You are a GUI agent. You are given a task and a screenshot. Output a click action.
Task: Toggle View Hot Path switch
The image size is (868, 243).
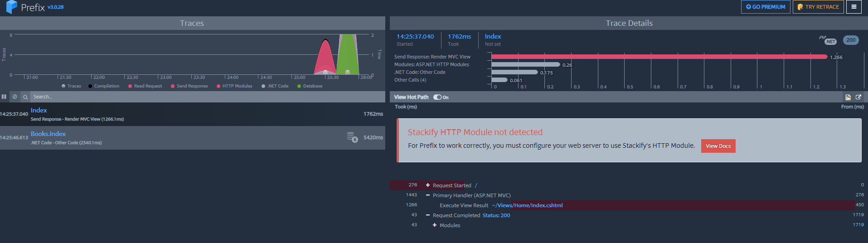[x=437, y=97]
